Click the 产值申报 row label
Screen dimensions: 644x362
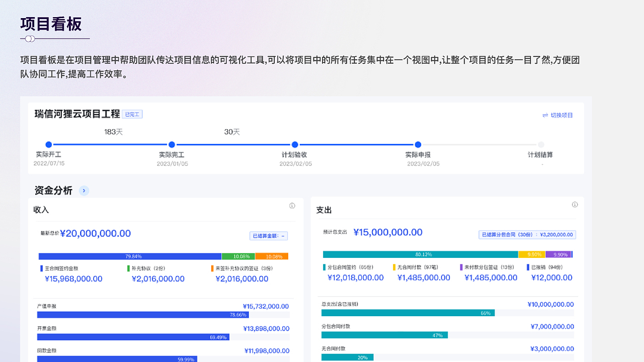(x=46, y=306)
